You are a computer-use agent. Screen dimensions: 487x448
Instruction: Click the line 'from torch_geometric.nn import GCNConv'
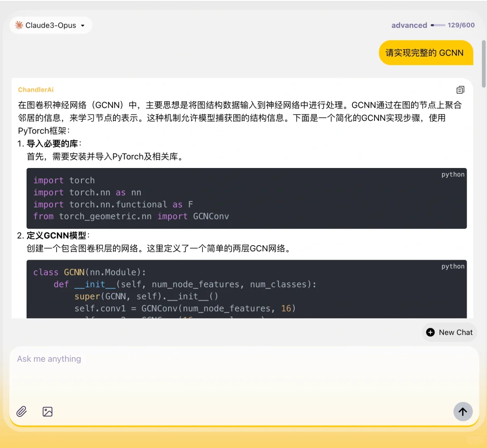131,216
